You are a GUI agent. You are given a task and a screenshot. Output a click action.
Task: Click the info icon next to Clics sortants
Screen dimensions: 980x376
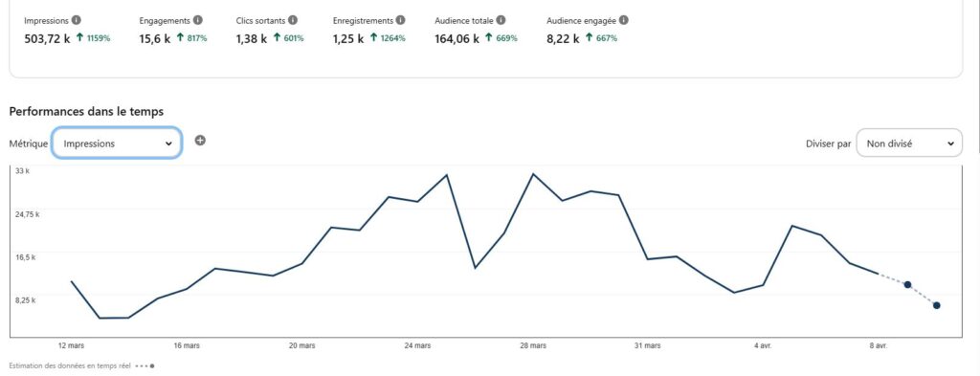[293, 20]
